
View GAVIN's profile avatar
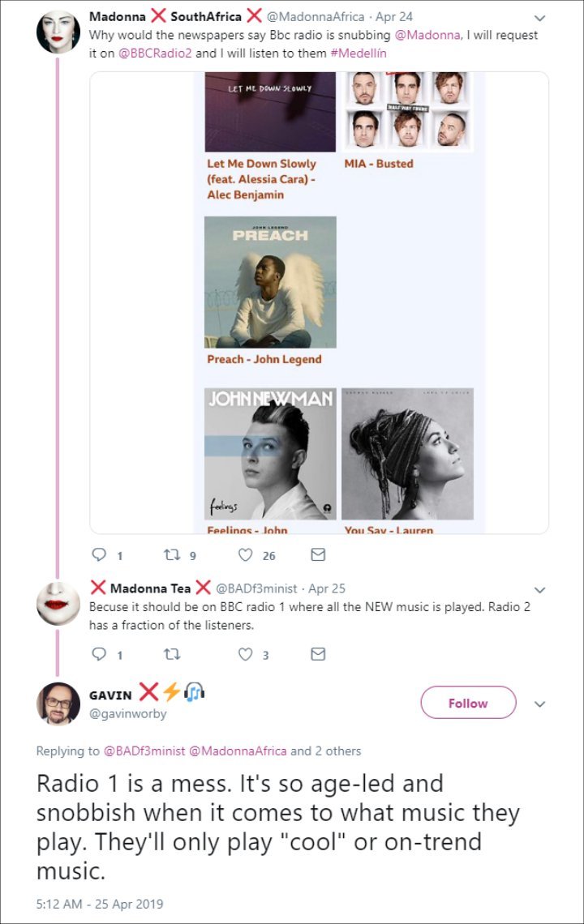coord(58,704)
